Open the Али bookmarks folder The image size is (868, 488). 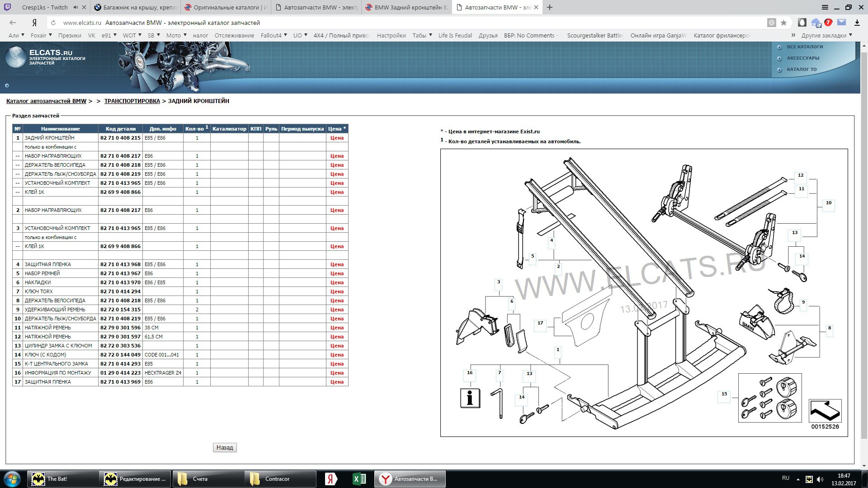tap(17, 35)
